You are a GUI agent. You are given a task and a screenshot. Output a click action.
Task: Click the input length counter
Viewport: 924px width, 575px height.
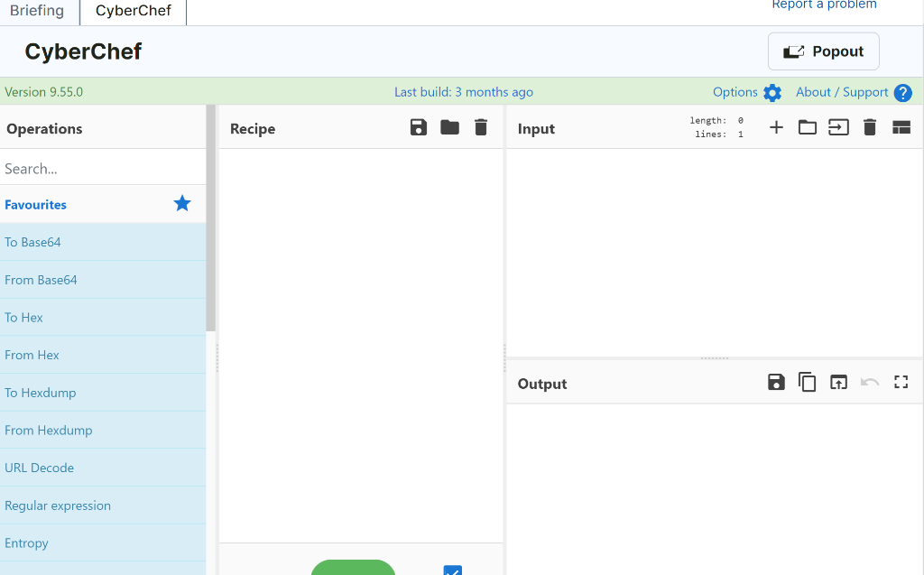(x=716, y=120)
